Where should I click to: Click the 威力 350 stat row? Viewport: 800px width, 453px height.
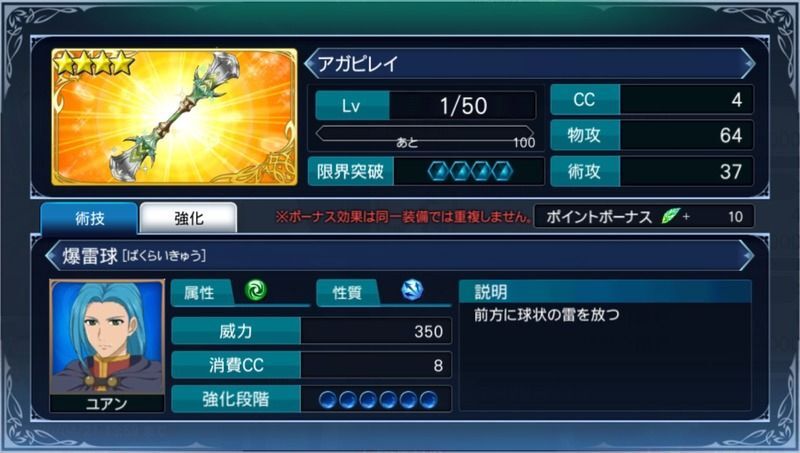click(x=312, y=331)
